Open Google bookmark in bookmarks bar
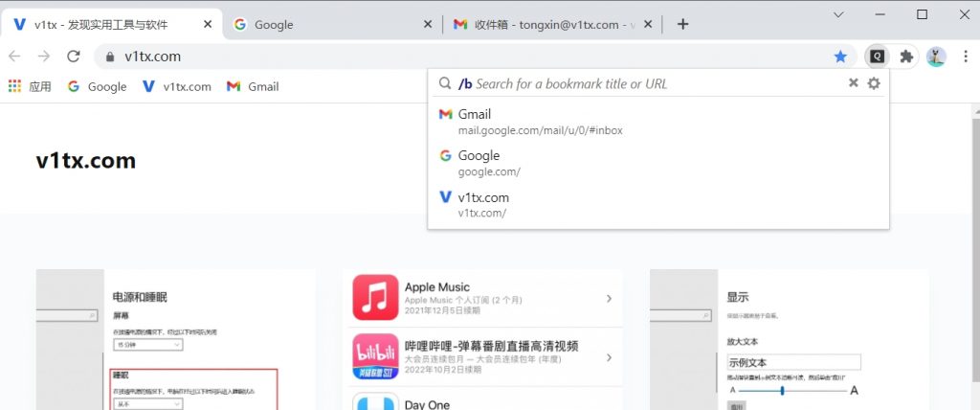The height and width of the screenshot is (410, 980). [x=97, y=86]
